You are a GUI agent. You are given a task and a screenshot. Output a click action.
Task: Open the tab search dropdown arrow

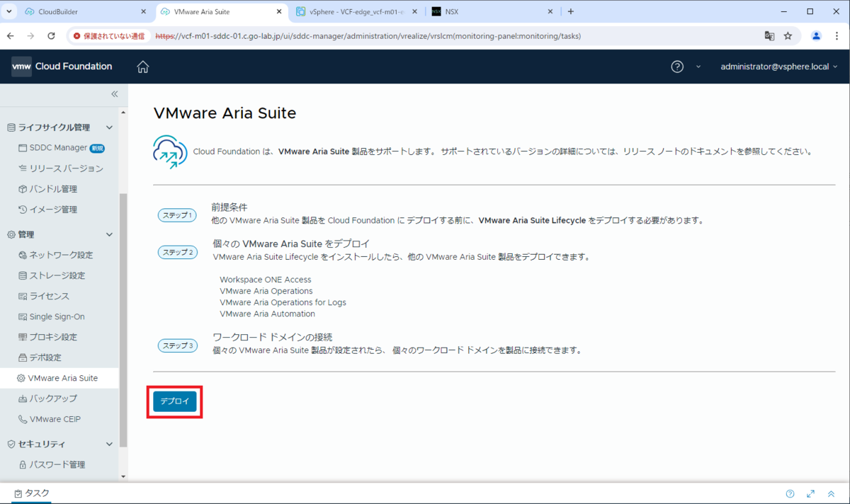pos(9,11)
